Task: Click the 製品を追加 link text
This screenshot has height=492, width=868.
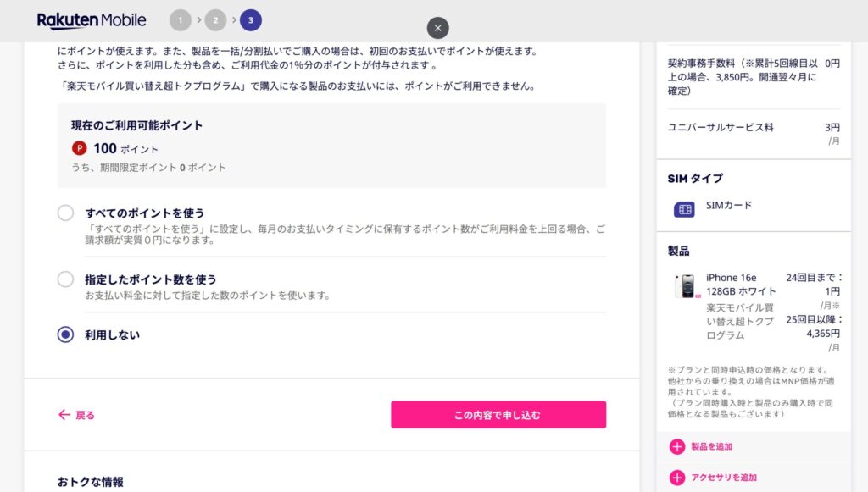Action: point(711,447)
